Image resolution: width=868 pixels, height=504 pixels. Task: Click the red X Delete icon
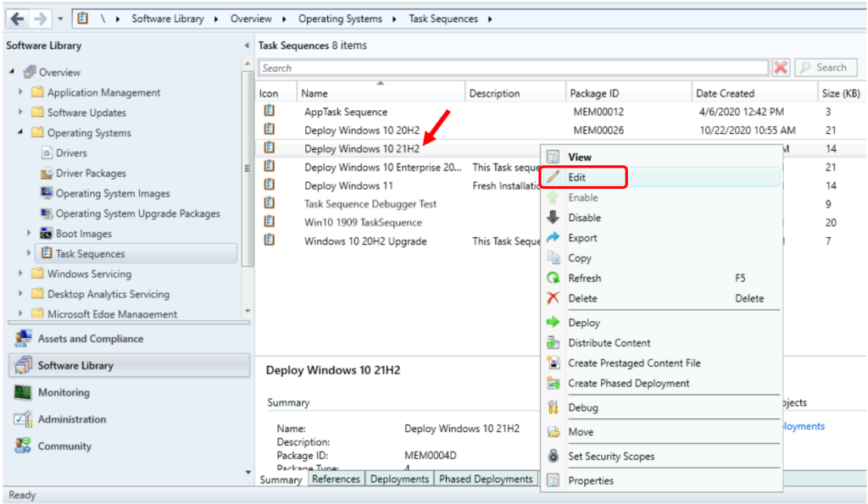553,298
